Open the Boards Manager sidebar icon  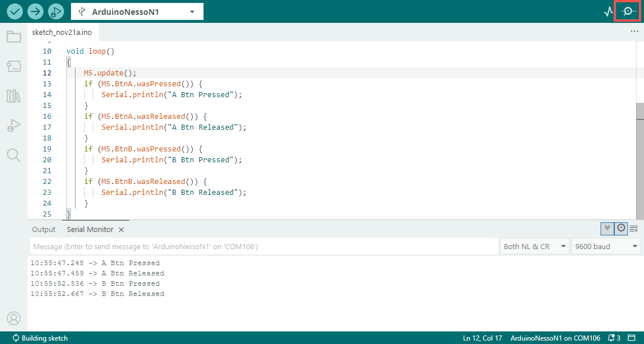(x=14, y=67)
